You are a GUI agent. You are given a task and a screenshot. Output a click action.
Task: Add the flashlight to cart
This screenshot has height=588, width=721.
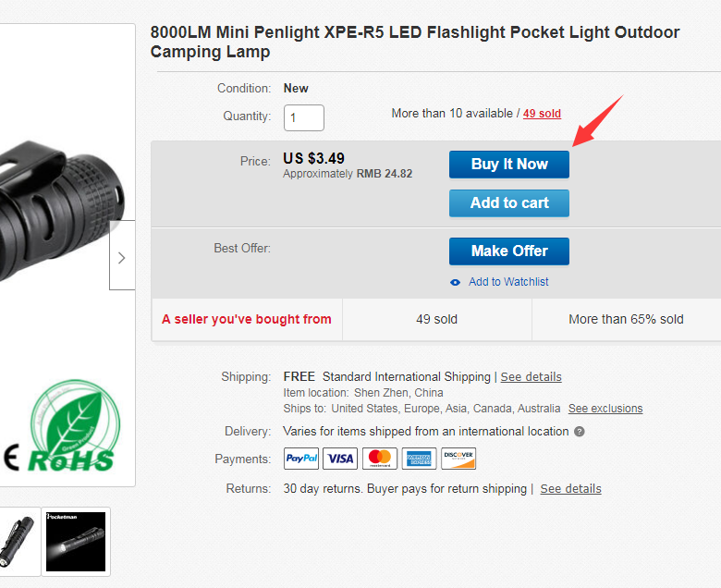point(508,203)
